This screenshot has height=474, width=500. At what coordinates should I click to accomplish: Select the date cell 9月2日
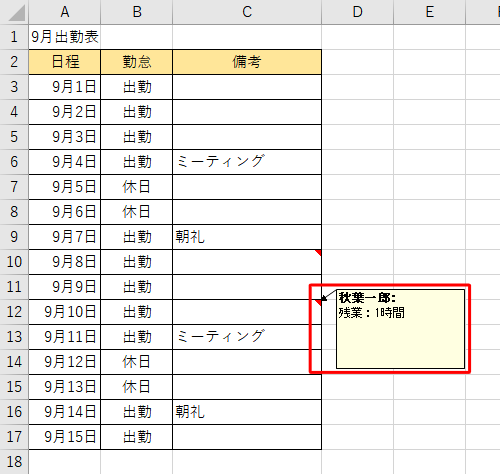(x=65, y=112)
